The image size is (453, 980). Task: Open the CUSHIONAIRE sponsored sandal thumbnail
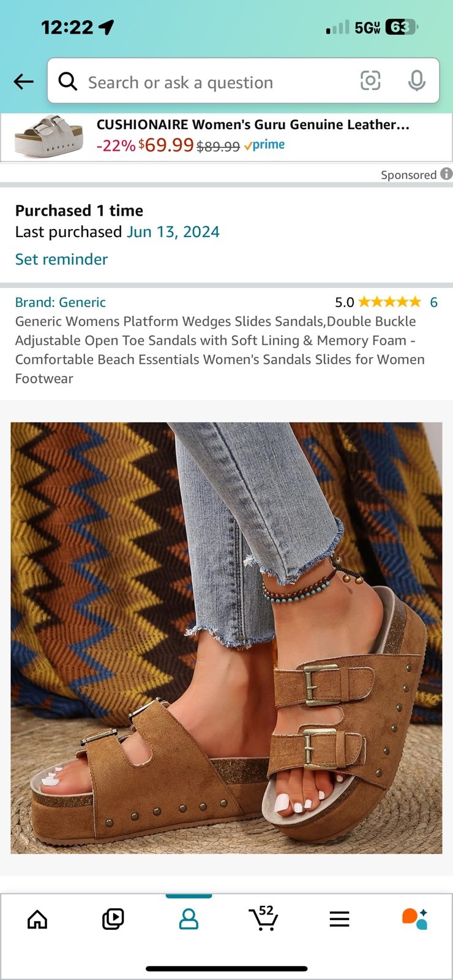point(49,136)
